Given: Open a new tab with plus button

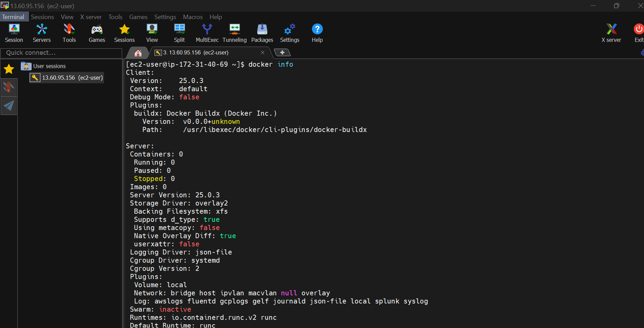Looking at the screenshot, I should click(282, 52).
